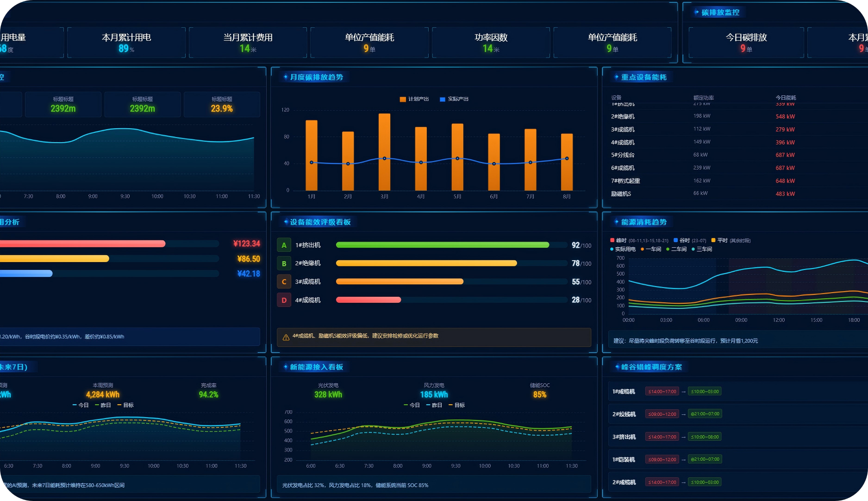
Task: Click the grade C badge for 3#成缆机
Action: (284, 282)
